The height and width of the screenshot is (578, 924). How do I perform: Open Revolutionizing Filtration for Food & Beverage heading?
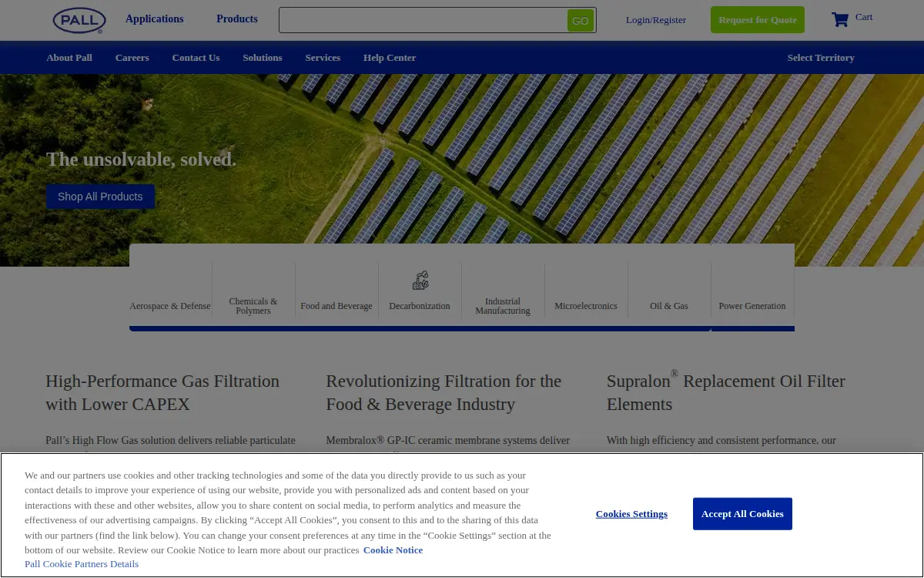point(444,392)
